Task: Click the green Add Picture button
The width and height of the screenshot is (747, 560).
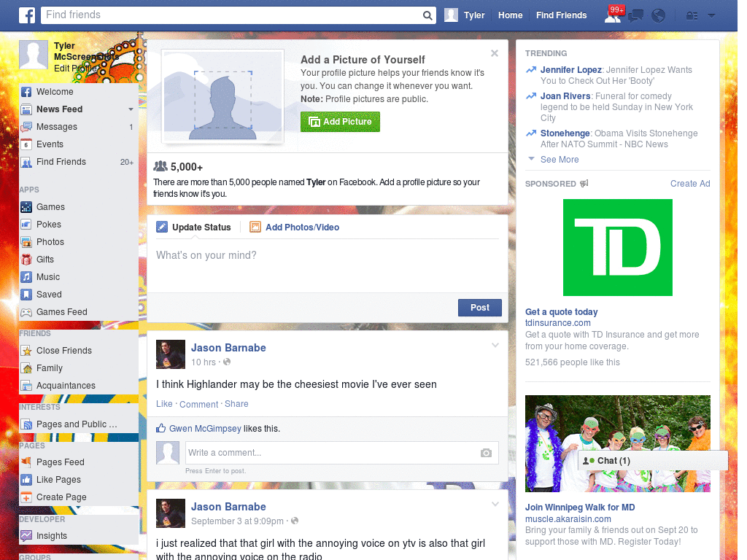Action: click(340, 122)
